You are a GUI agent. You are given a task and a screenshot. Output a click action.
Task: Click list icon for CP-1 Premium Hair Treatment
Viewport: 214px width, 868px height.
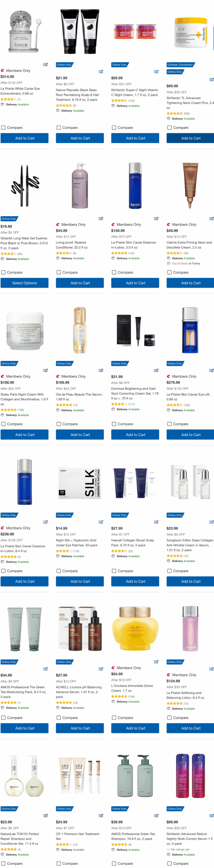(101, 815)
